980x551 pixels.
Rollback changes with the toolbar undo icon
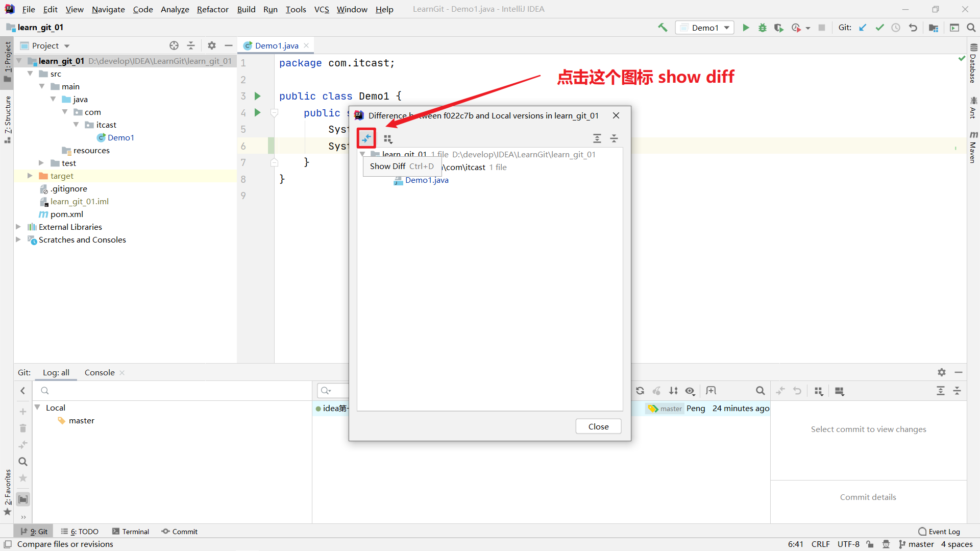913,28
